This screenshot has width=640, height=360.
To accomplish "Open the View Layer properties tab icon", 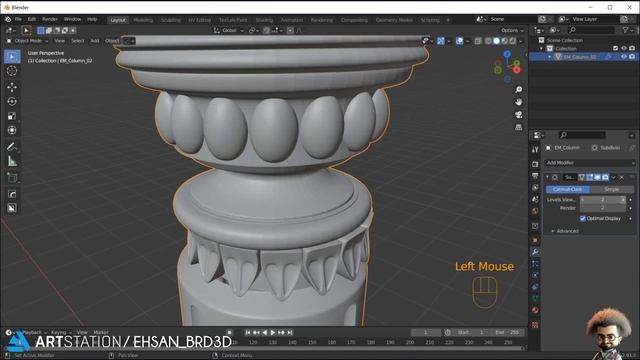I will click(x=535, y=187).
